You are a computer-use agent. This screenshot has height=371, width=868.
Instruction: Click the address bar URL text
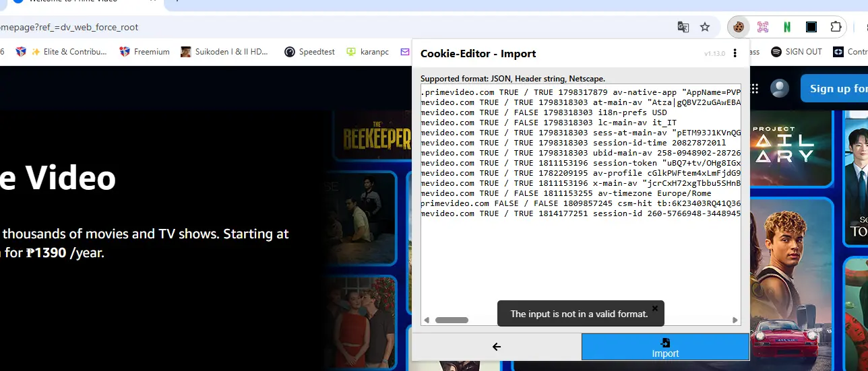click(70, 28)
